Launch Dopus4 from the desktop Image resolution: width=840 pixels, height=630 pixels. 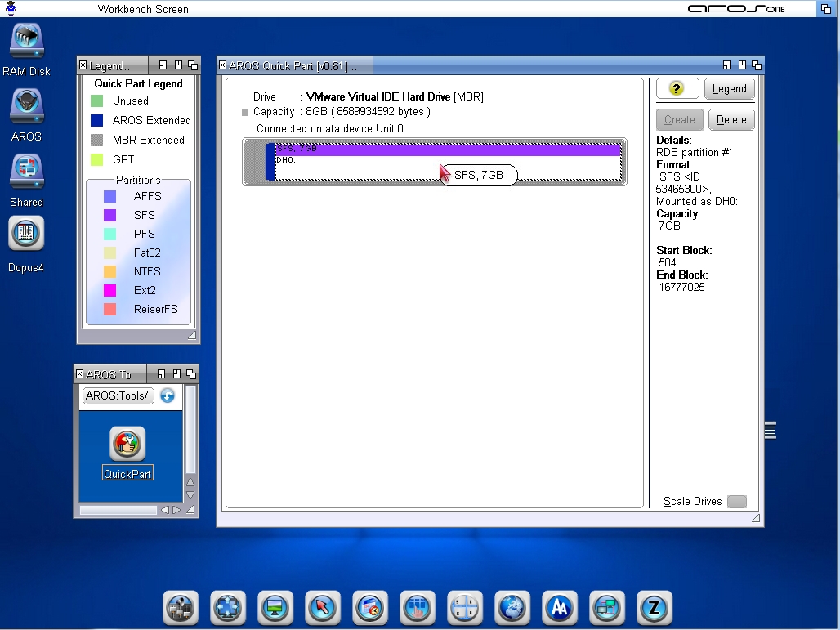(26, 235)
